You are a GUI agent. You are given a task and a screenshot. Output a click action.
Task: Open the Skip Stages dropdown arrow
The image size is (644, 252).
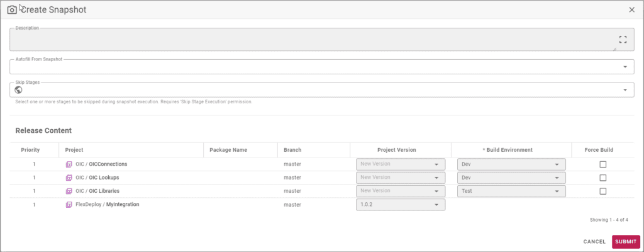pos(625,89)
